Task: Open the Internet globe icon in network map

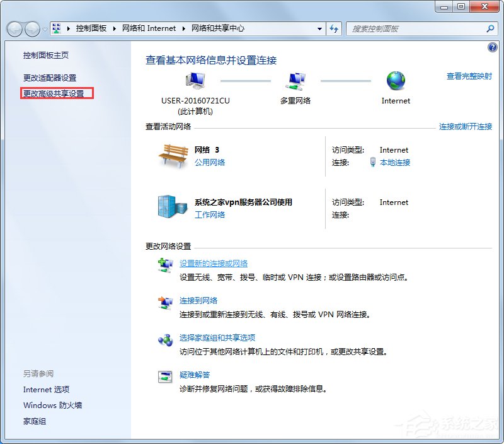Action: pos(396,81)
